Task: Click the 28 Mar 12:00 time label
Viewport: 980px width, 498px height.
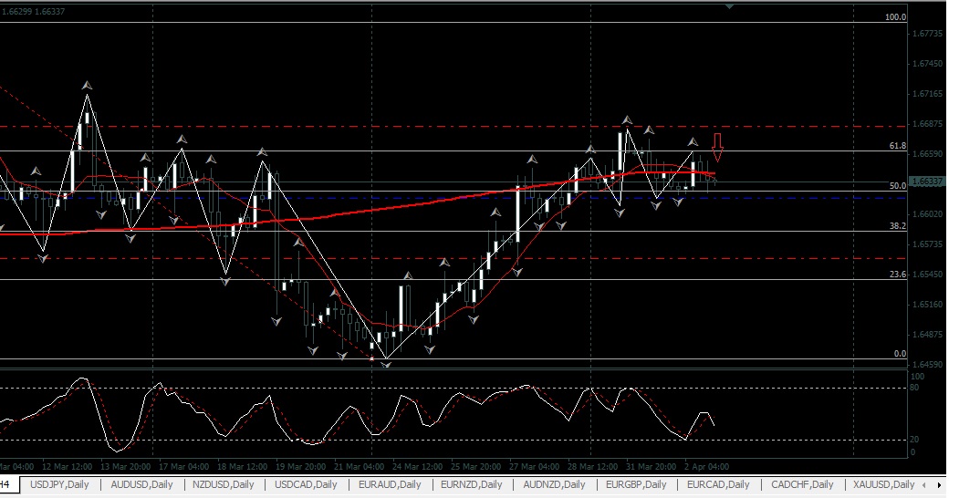Action: pyautogui.click(x=592, y=467)
